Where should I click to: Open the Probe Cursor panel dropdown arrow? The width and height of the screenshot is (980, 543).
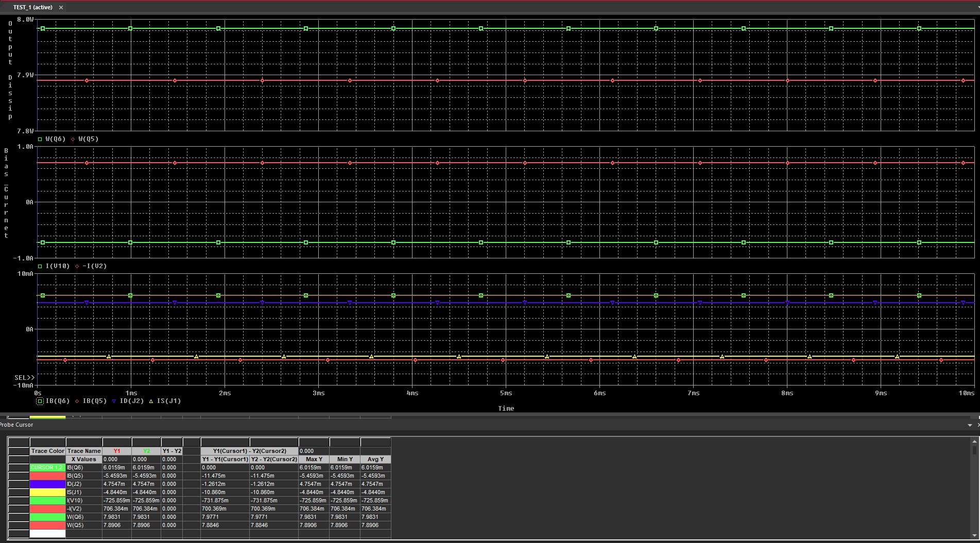[x=970, y=425]
